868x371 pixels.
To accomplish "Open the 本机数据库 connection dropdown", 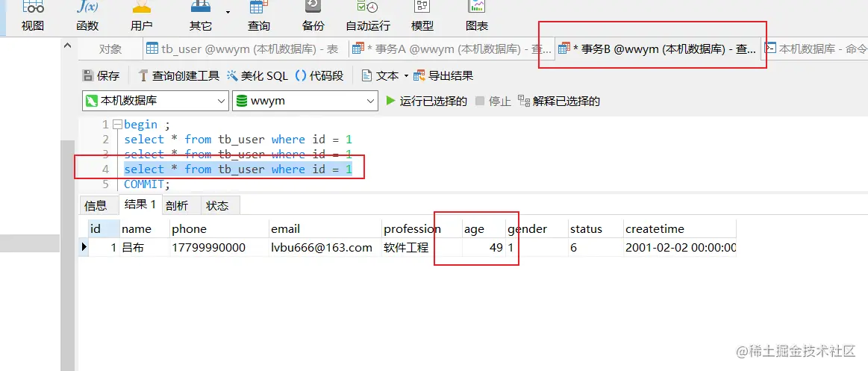I will coord(155,101).
